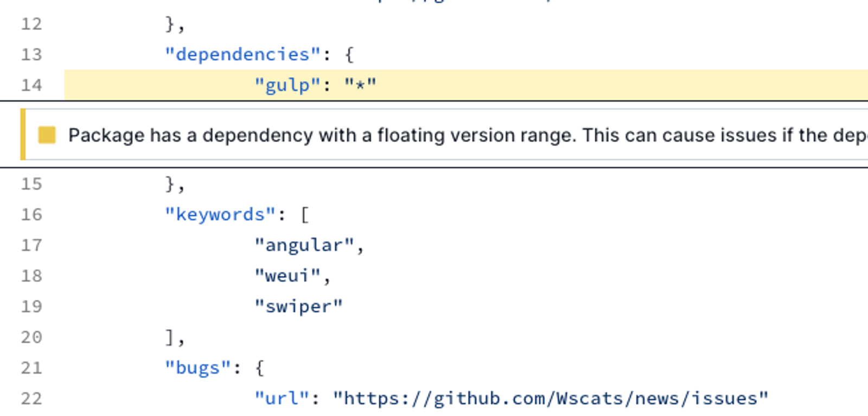Open the github.com/Wscats/news/issues URL
Image resolution: width=868 pixels, height=416 pixels.
[551, 399]
